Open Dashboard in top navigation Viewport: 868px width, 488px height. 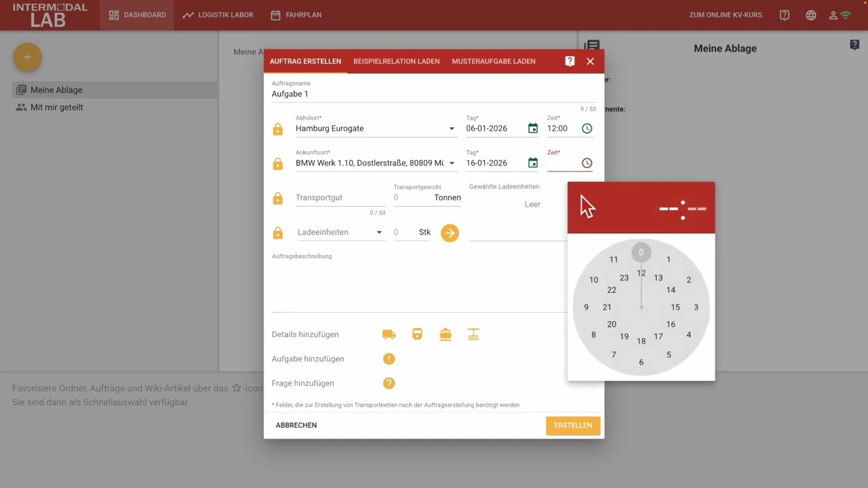click(137, 15)
